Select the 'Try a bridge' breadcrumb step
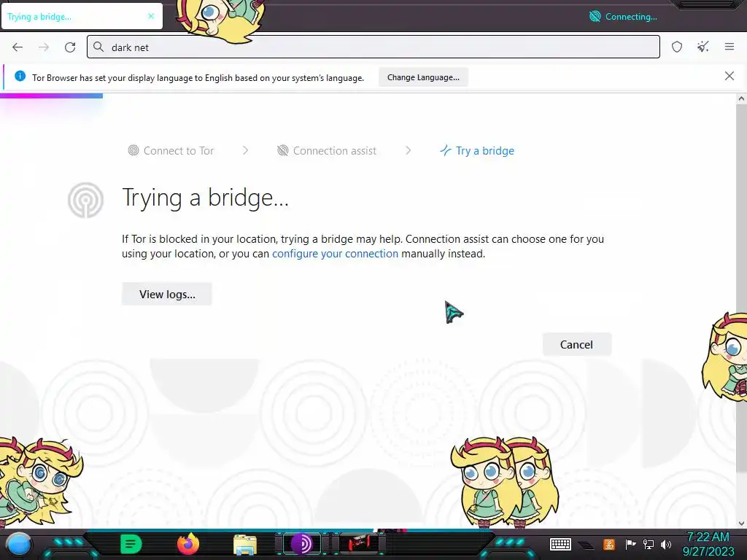This screenshot has height=560, width=747. 477,150
